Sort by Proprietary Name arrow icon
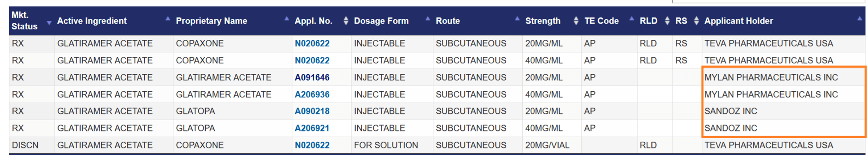This screenshot has height=155, width=868. [287, 18]
